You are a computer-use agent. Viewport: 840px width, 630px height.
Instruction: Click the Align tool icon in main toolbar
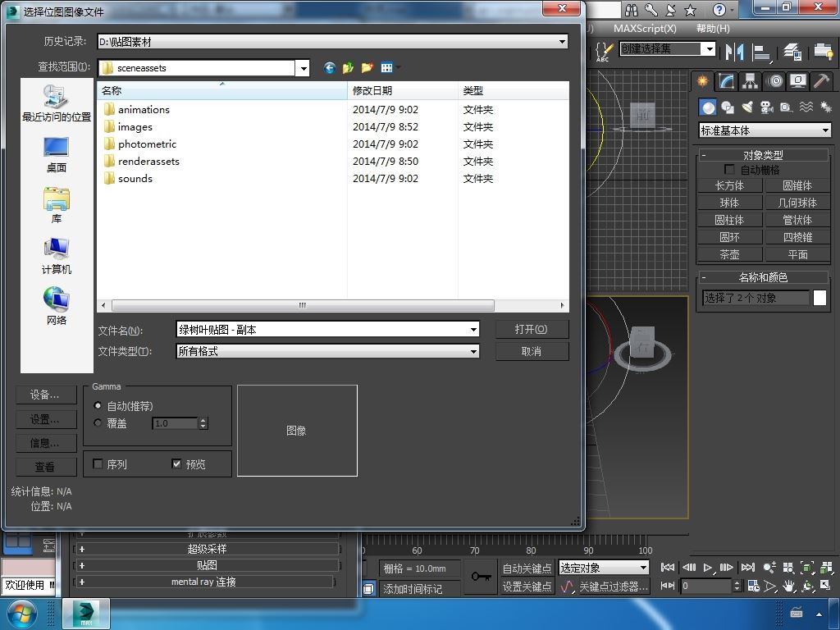click(x=761, y=52)
